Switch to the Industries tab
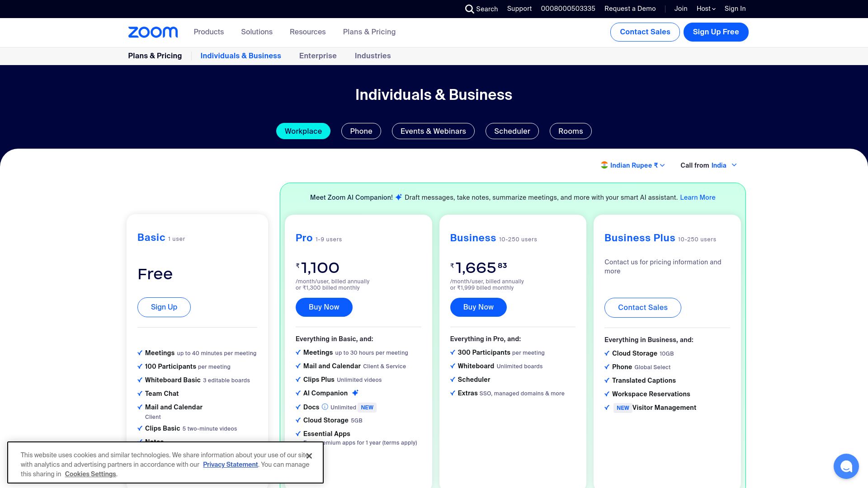This screenshot has width=868, height=488. (373, 56)
